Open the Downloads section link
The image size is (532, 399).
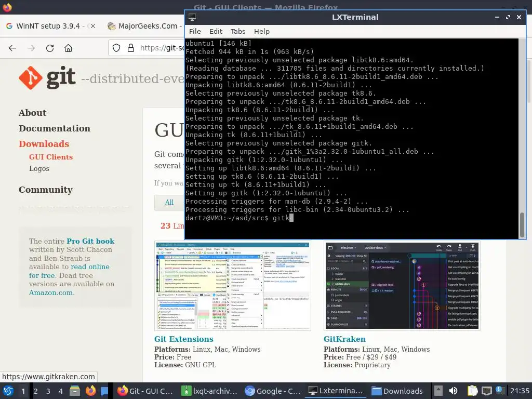coord(44,144)
